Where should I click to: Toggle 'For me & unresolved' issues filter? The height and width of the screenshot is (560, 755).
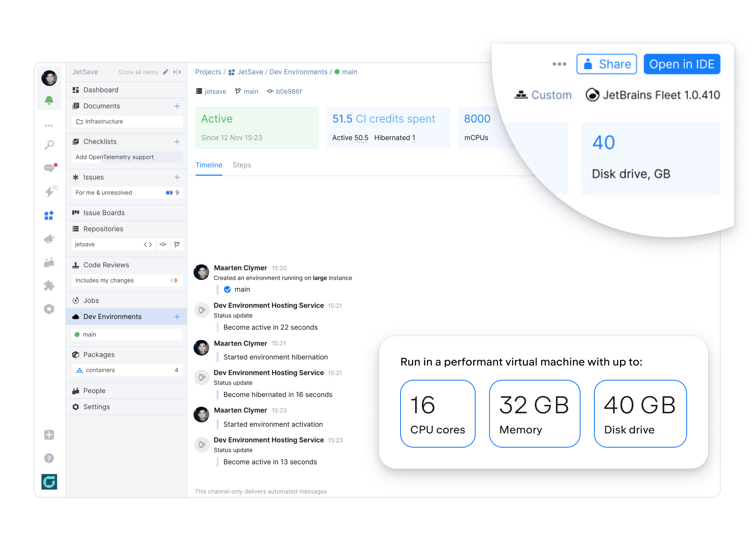(169, 193)
